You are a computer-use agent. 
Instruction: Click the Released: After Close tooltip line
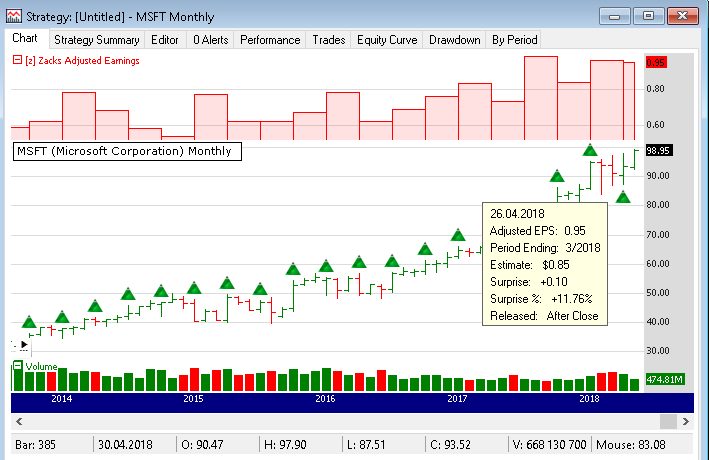tap(544, 316)
